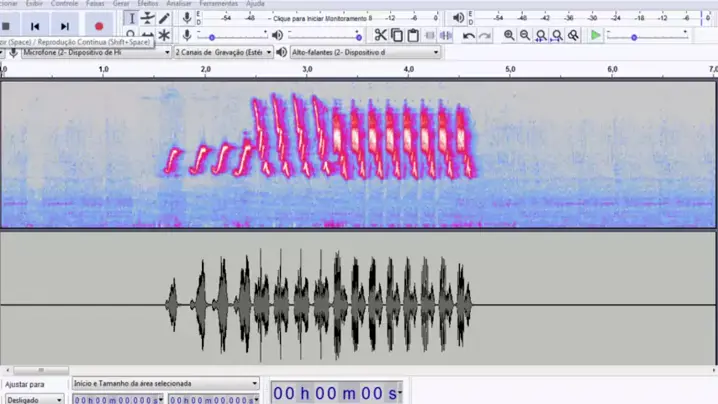Skip to the end of the track
Image resolution: width=718 pixels, height=404 pixels.
(65, 27)
